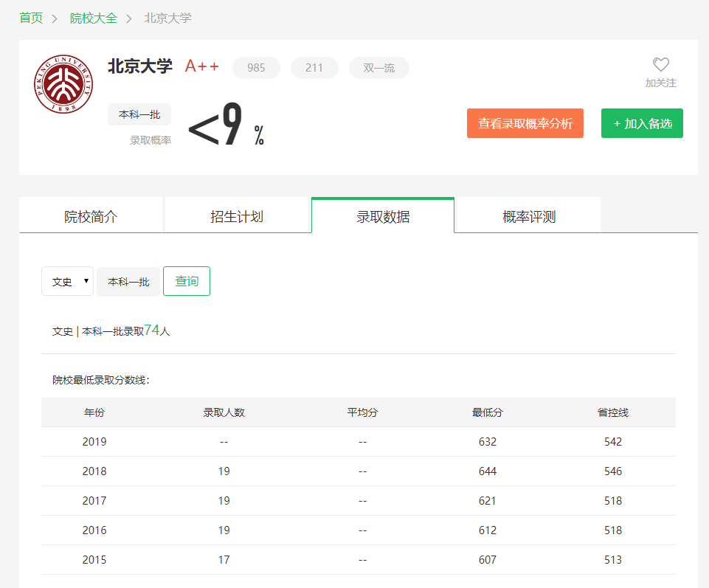Click 本科一批 batch filter next to 查询

point(128,281)
